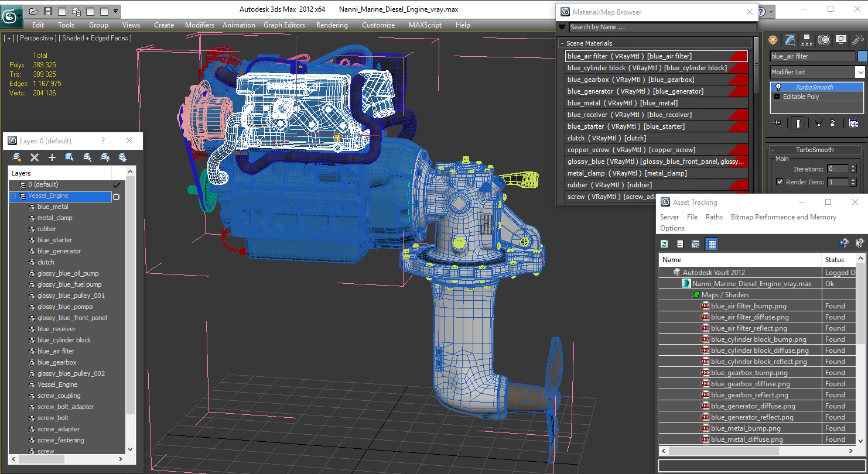The height and width of the screenshot is (474, 868).
Task: Open the Graph Editors menu
Action: tap(285, 25)
